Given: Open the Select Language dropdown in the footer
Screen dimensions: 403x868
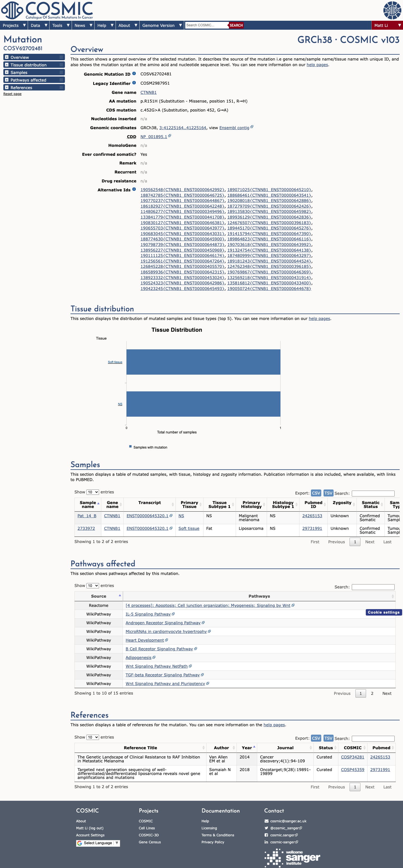Looking at the screenshot, I should tap(98, 843).
